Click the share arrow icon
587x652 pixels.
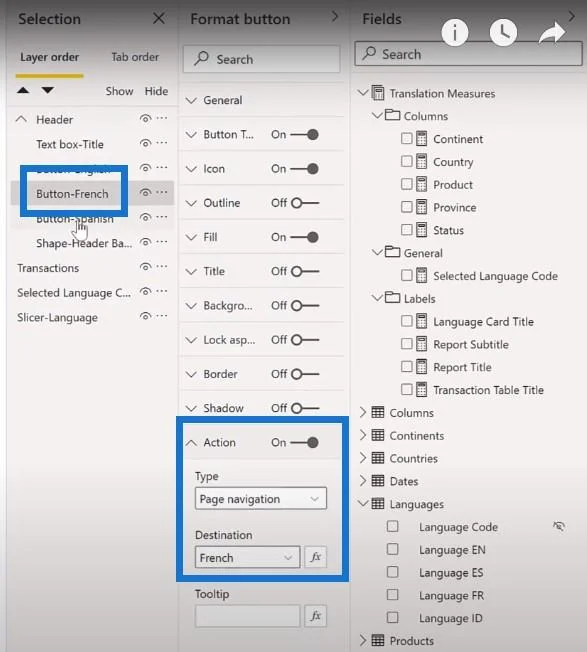(552, 33)
